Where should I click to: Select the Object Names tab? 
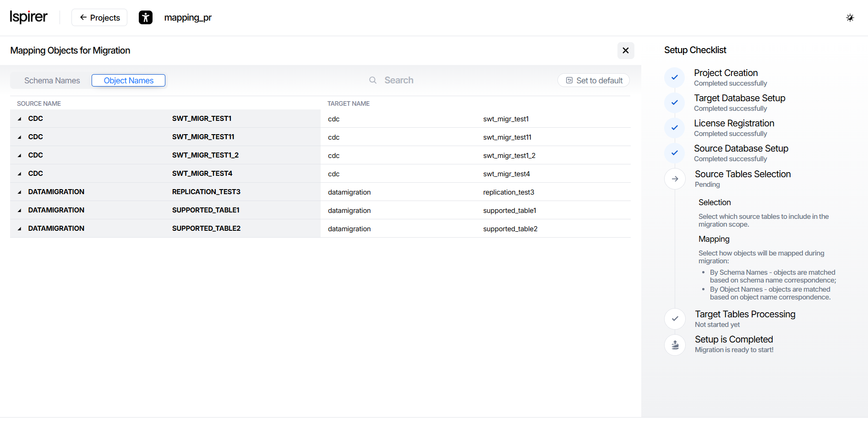pos(128,81)
